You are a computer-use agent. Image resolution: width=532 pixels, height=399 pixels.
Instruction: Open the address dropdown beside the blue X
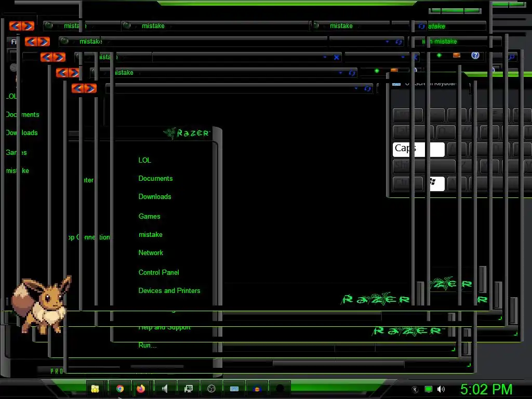coord(325,57)
